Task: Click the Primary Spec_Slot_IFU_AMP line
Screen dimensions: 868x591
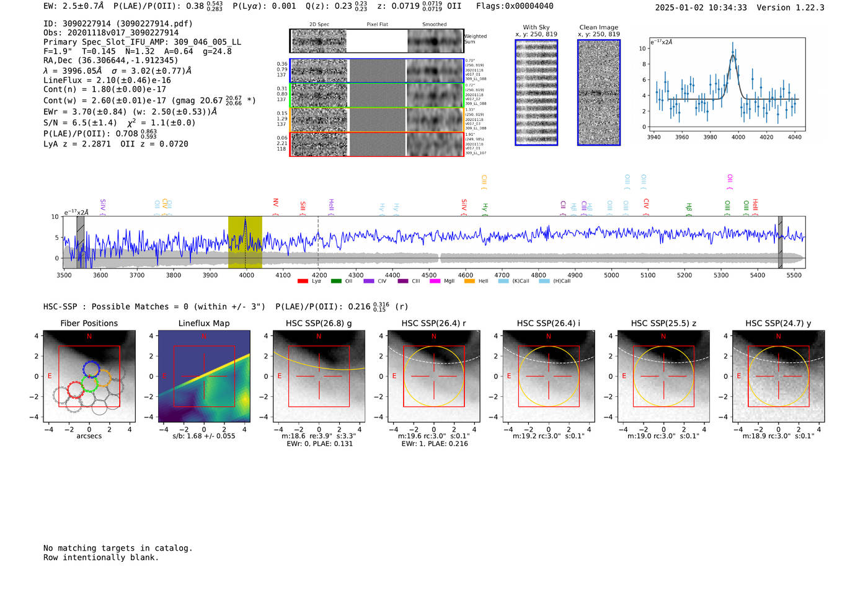Action: pos(143,42)
